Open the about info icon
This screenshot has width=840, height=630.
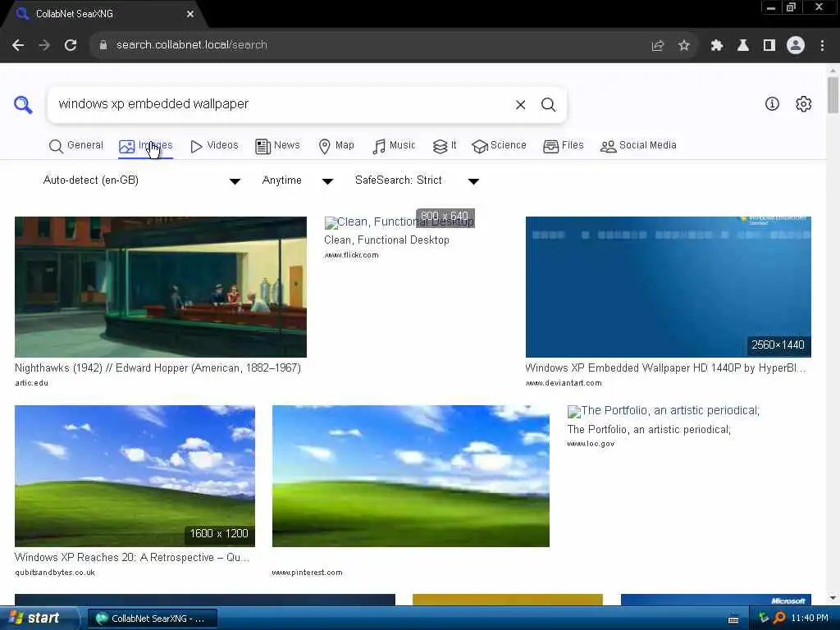[x=772, y=104]
